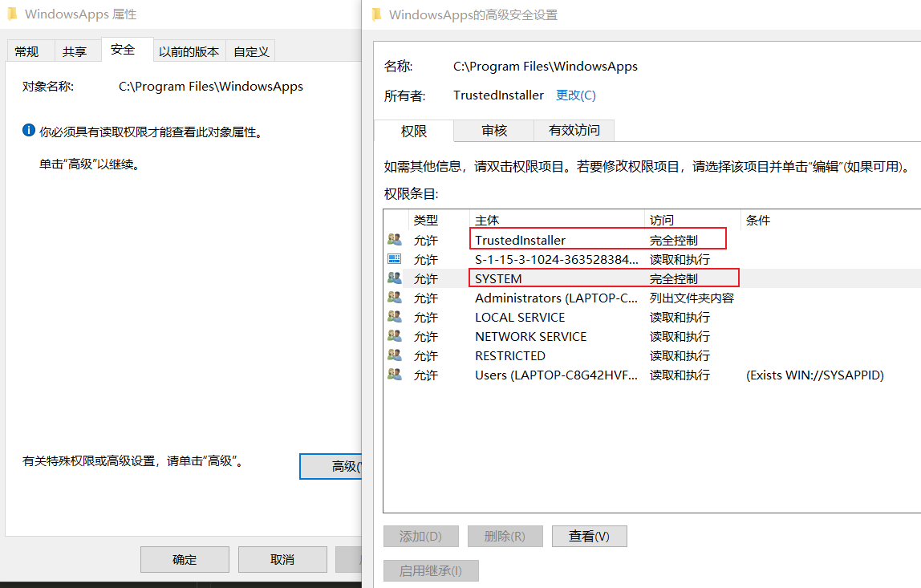Click the user icon of the Administrators row
Image resolution: width=921 pixels, height=588 pixels.
click(x=394, y=298)
